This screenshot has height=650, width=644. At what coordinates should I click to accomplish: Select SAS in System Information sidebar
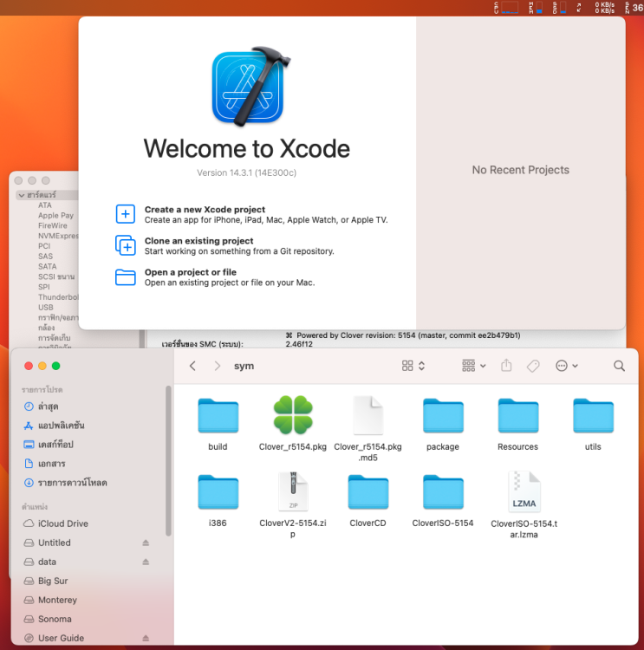coord(45,257)
